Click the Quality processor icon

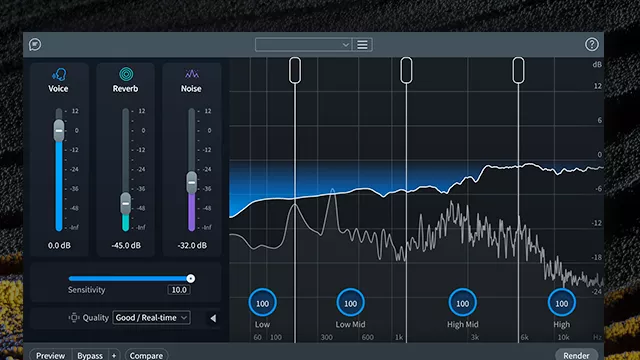74,318
